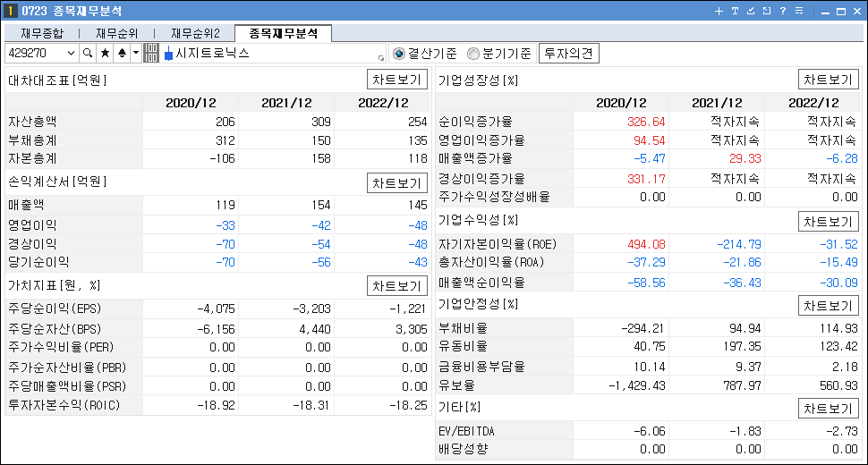
Task: Click the 부채총계 row label
Action: 32,140
